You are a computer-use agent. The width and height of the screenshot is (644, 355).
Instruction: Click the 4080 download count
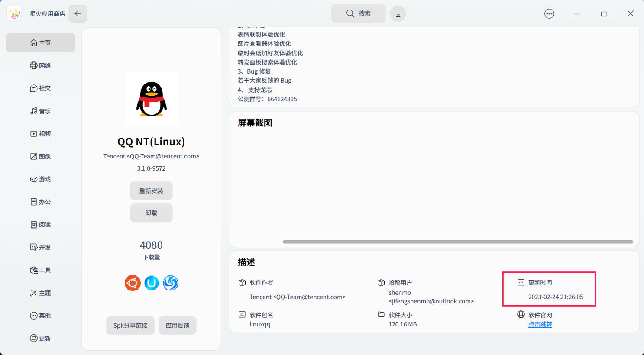point(151,245)
